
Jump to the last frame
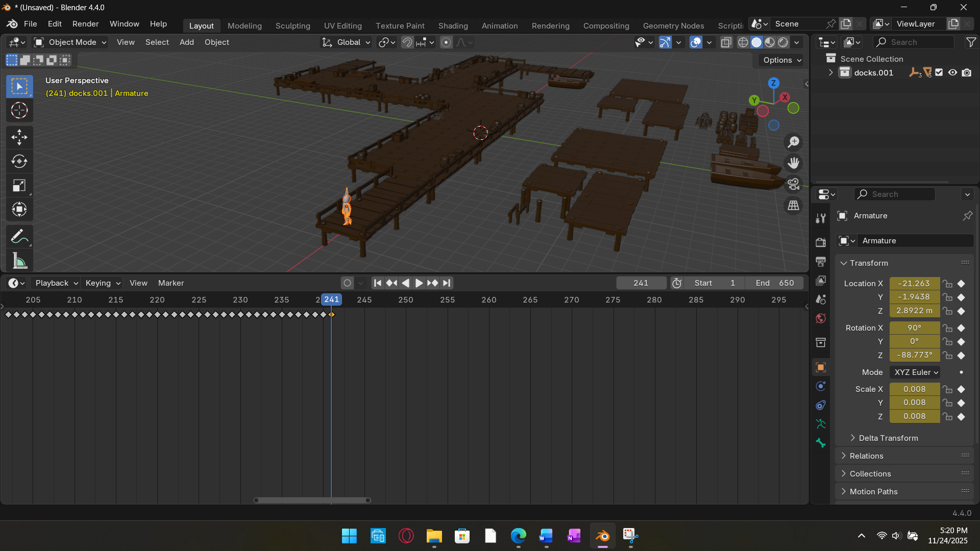click(x=447, y=283)
